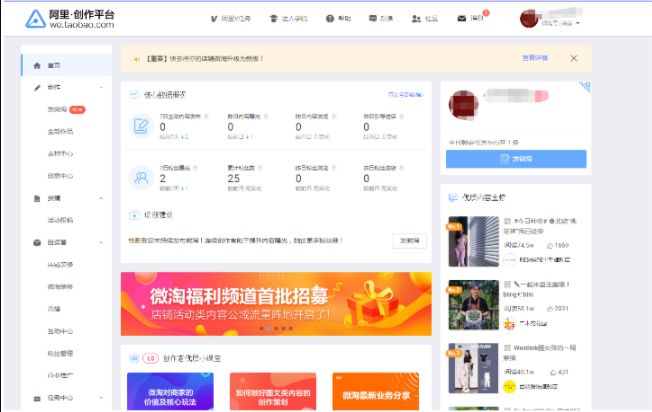Collapse the box-icon section chevron
The width and height of the screenshot is (652, 412).
[101, 242]
